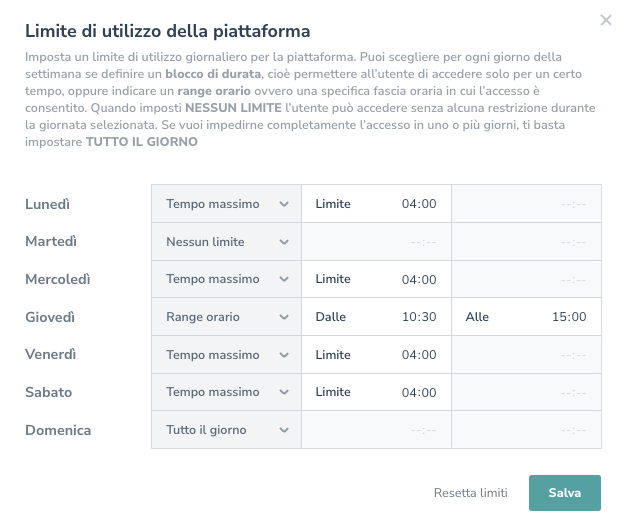Edit Venerdì Limite time field
This screenshot has height=527, width=623.
419,355
